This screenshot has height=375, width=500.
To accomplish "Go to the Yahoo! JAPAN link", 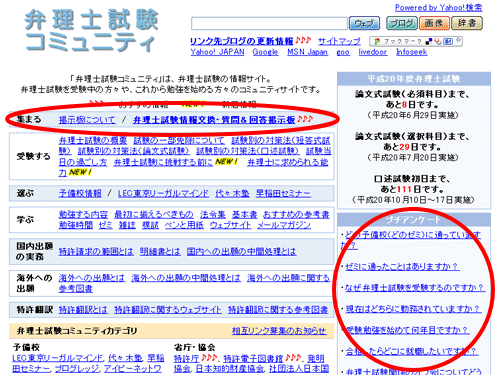I will (x=217, y=52).
